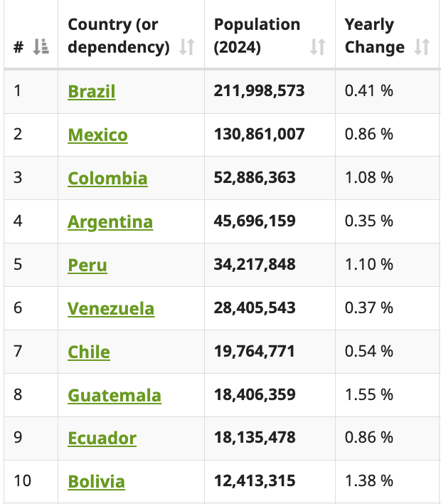441x504 pixels.
Task: Click the Population column sort arrows
Action: click(317, 48)
